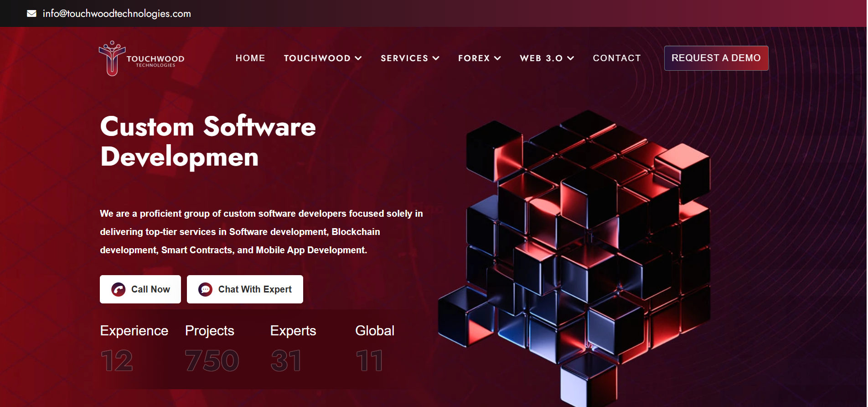868x407 pixels.
Task: Open the TOUCHWOOD menu item
Action: pos(317,58)
